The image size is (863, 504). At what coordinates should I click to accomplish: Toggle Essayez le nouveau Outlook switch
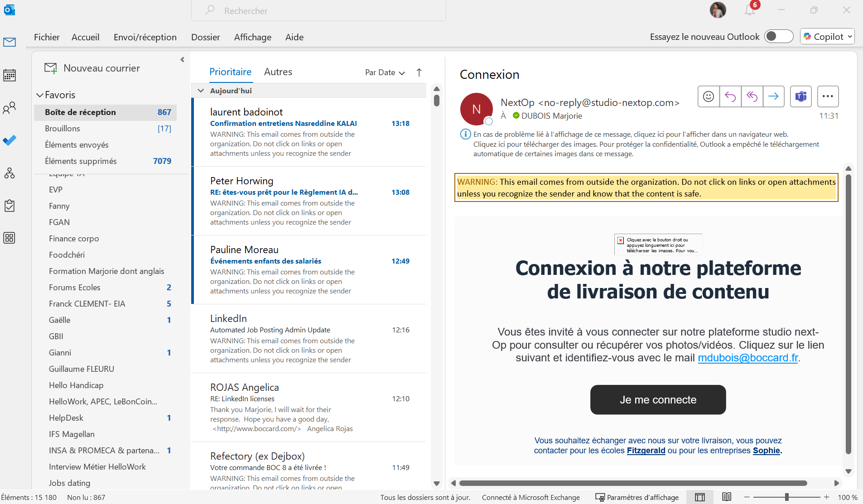click(779, 36)
